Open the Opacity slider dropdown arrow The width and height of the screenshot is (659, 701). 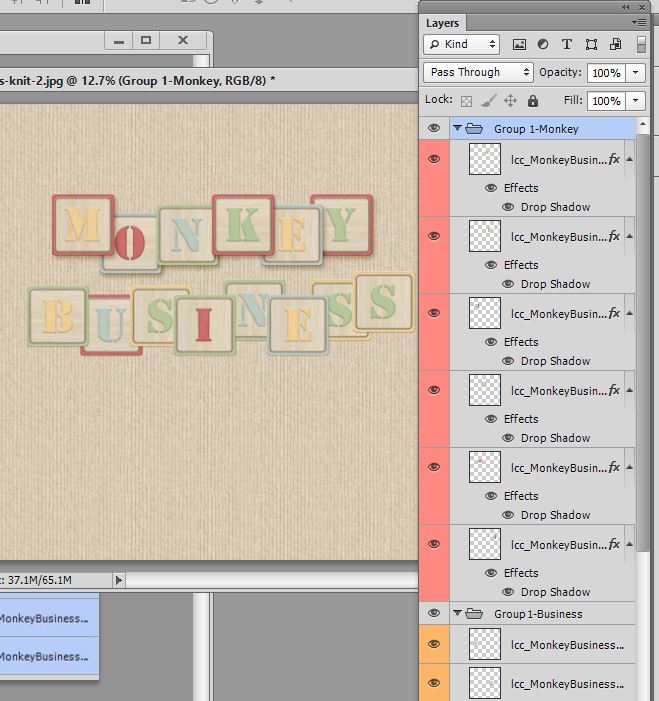coord(635,73)
